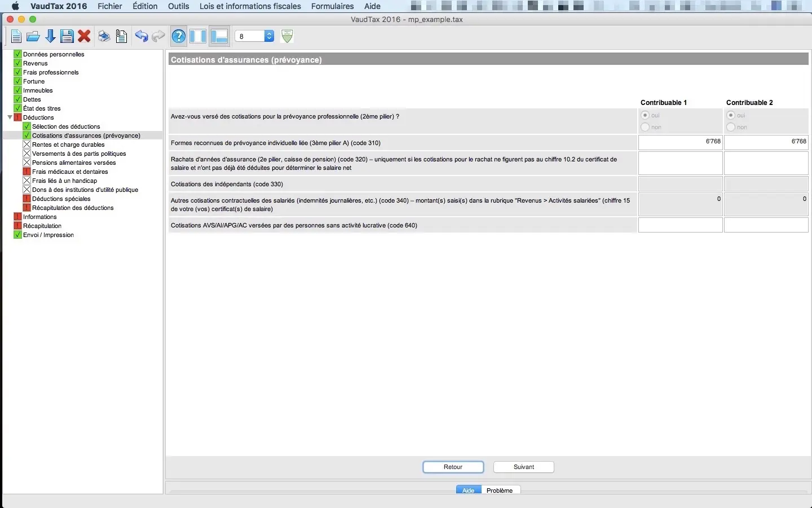Select Revenus in the tree

point(36,63)
